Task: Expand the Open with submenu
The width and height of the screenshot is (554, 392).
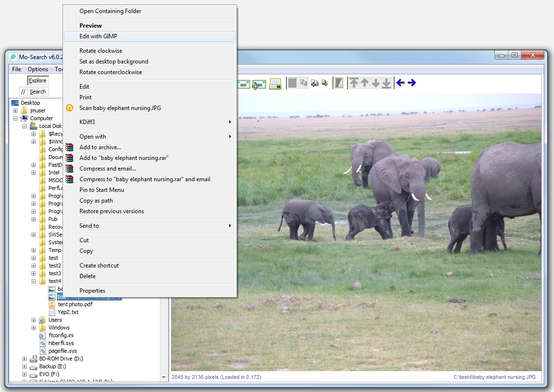Action: tap(145, 137)
